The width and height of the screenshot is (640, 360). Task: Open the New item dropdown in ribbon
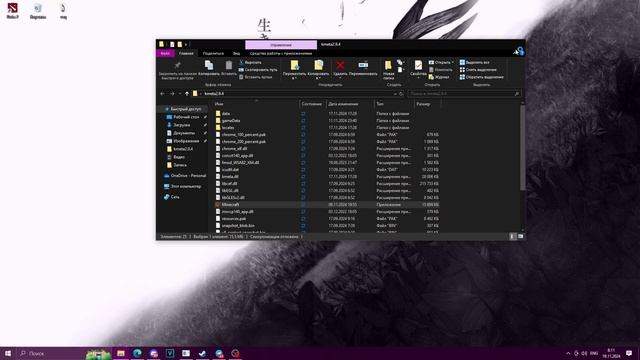pos(400,62)
